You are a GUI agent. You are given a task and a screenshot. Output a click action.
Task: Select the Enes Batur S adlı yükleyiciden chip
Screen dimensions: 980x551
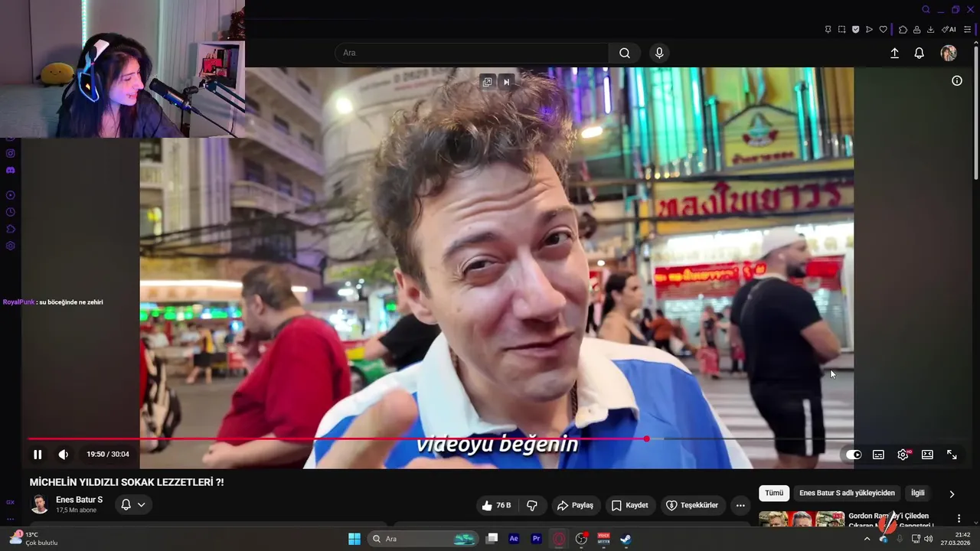click(x=847, y=494)
